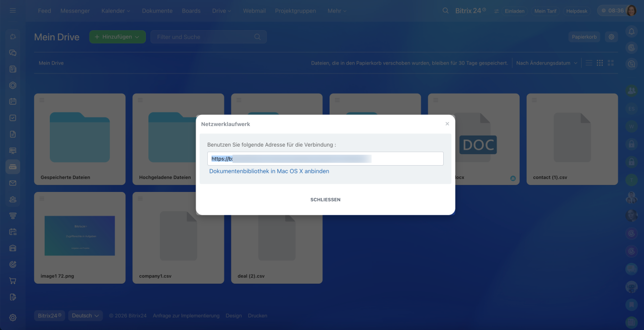644x330 pixels.
Task: Click shared indicator on the DOC file
Action: coord(513,178)
